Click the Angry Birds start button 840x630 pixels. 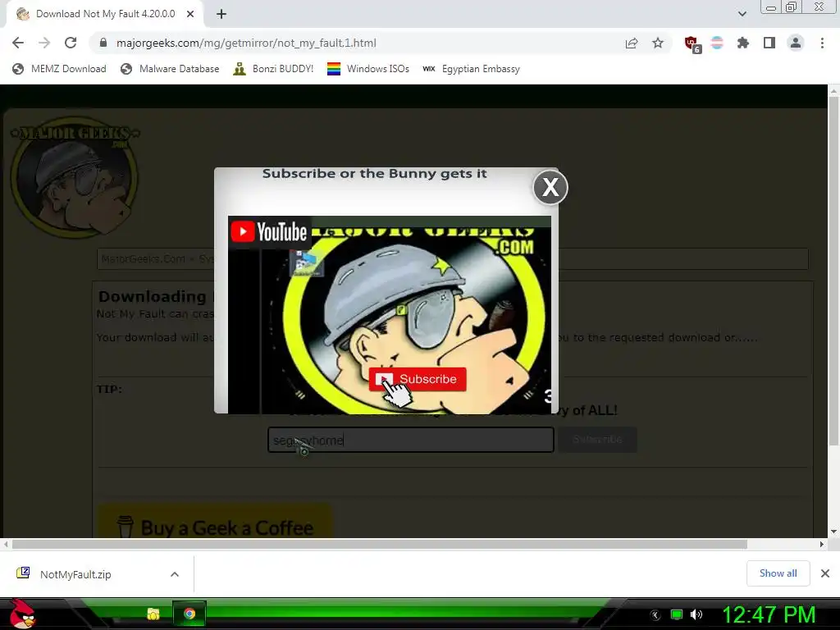(22, 614)
